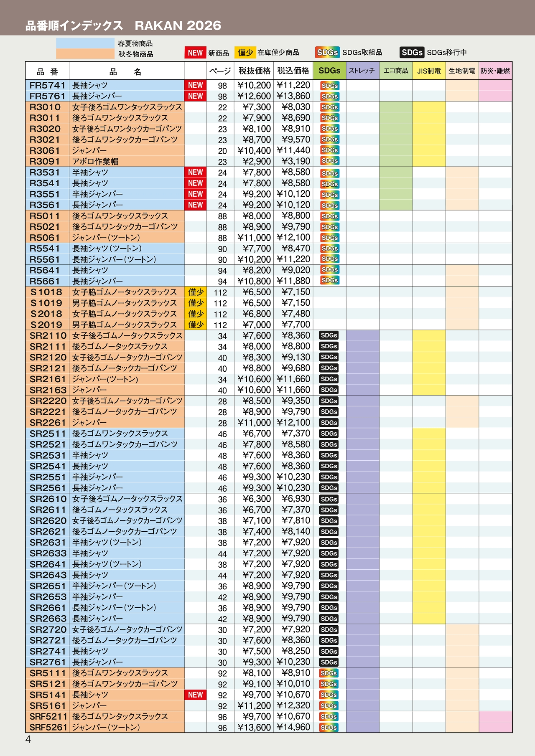This screenshot has width=535, height=756.
Task: Click the NEW badge in the SR5141 row
Action: (x=195, y=695)
